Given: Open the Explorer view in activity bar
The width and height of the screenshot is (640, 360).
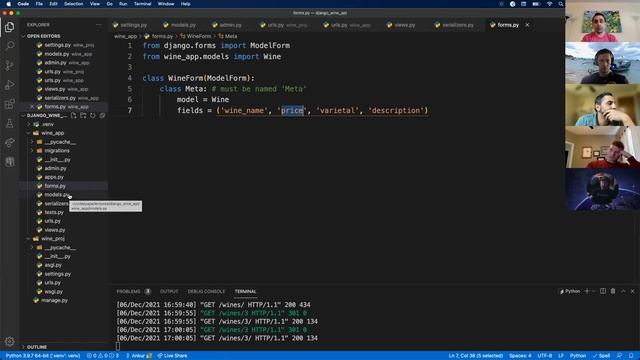Looking at the screenshot, I should [9, 27].
